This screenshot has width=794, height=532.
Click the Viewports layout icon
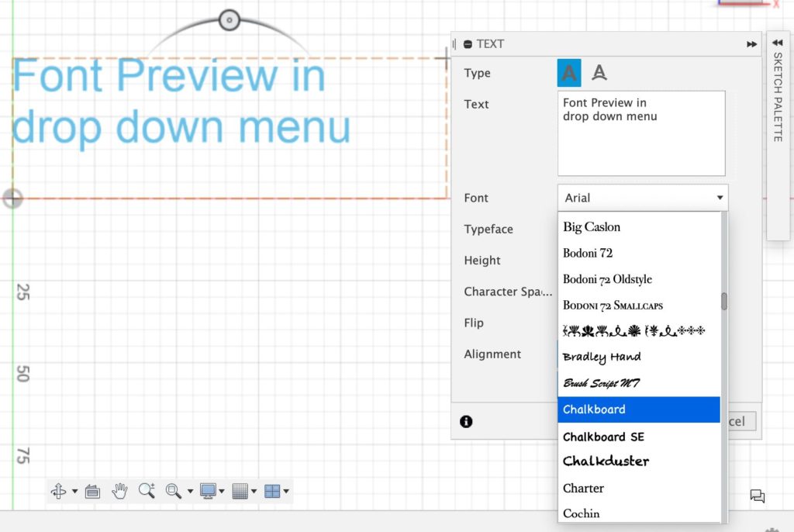[x=272, y=491]
